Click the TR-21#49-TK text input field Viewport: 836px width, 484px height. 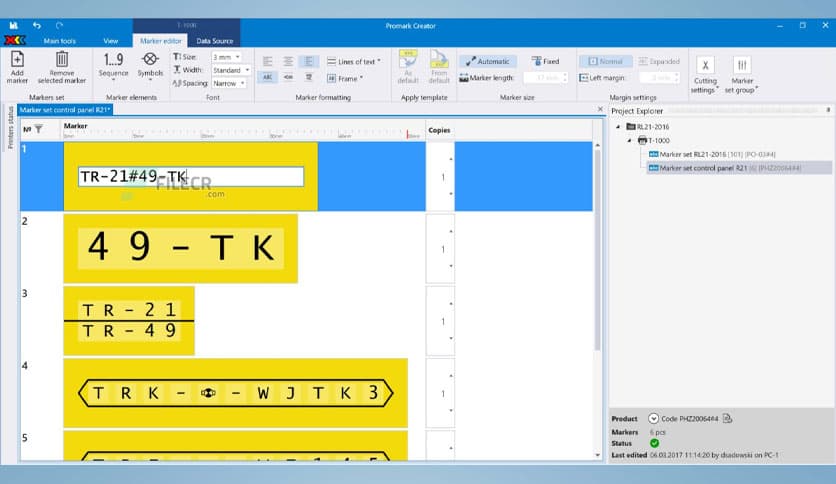click(x=191, y=176)
